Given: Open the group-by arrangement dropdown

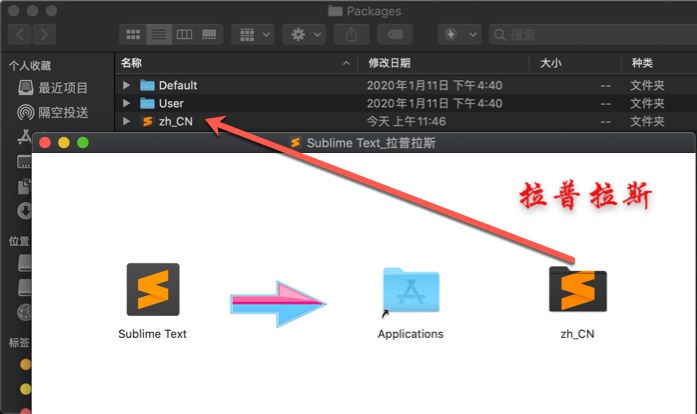Looking at the screenshot, I should (x=253, y=34).
